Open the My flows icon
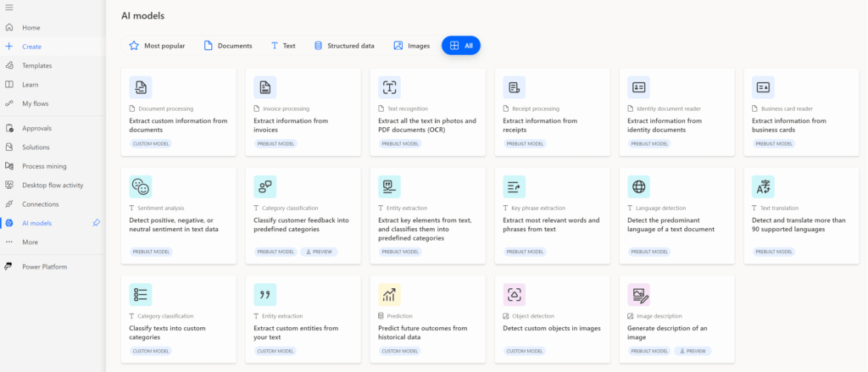The height and width of the screenshot is (372, 868). coord(8,103)
